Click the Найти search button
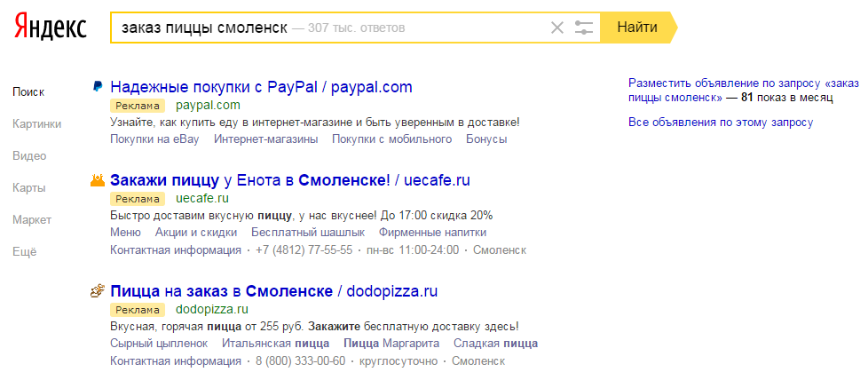The height and width of the screenshot is (380, 868). (x=637, y=28)
